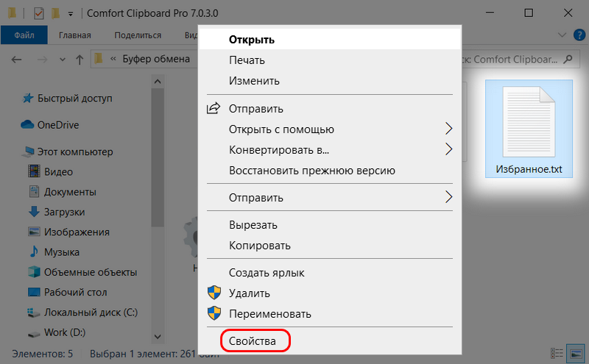Click the Буфер обмена breadcrumb in address bar

coord(156,59)
